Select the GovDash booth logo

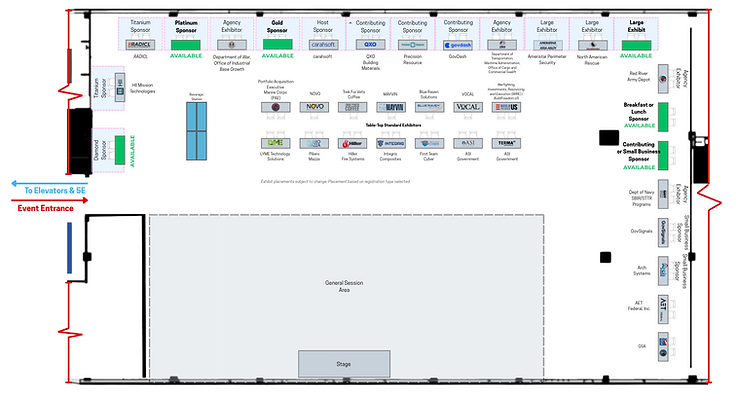[x=458, y=45]
